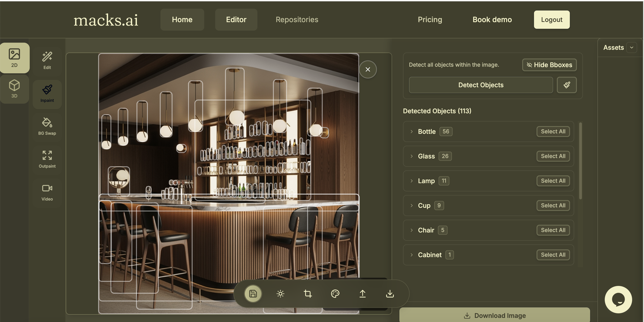
Task: Select the crop tool icon
Action: pyautogui.click(x=307, y=293)
